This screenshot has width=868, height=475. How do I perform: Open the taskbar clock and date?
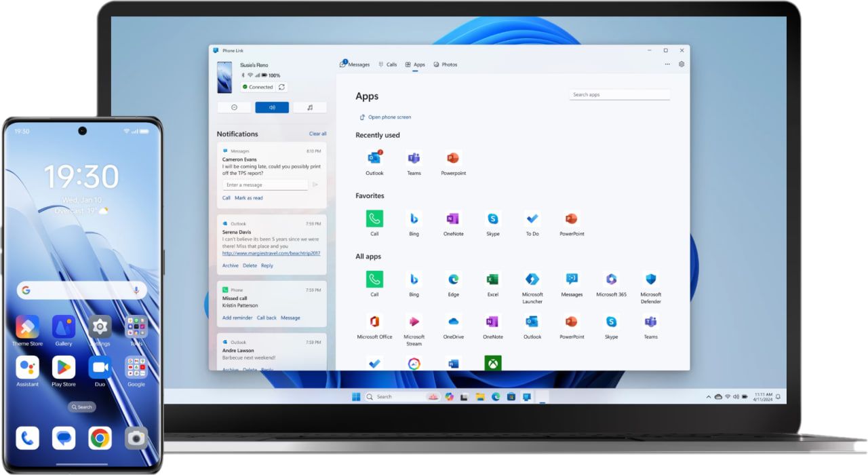[764, 396]
